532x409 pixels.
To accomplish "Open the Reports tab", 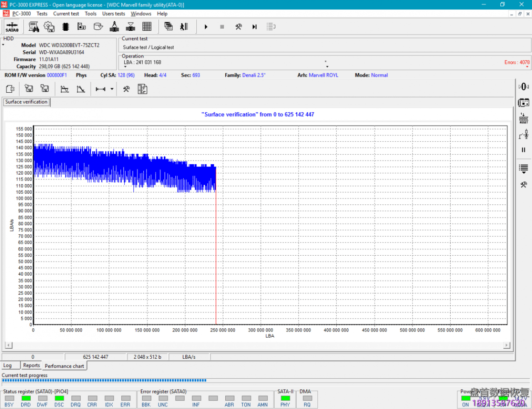I will [x=32, y=365].
